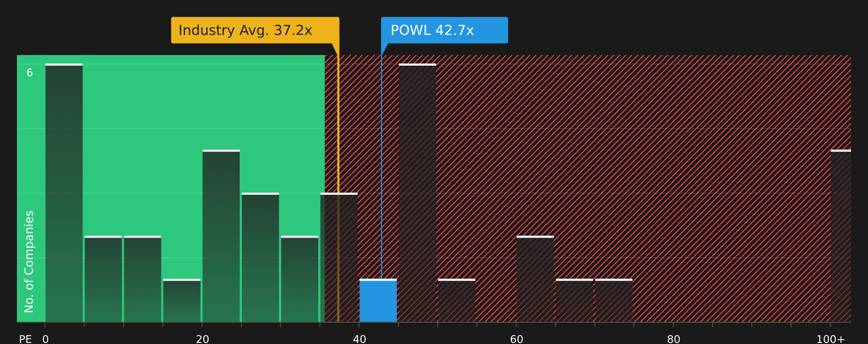Click the bar for PE 25-30
The height and width of the screenshot is (344, 868).
coord(260,257)
